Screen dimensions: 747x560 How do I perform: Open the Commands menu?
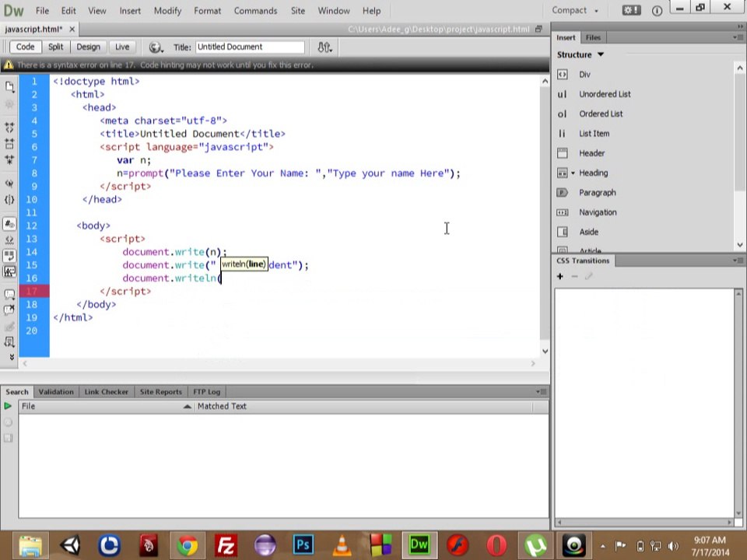pos(255,10)
